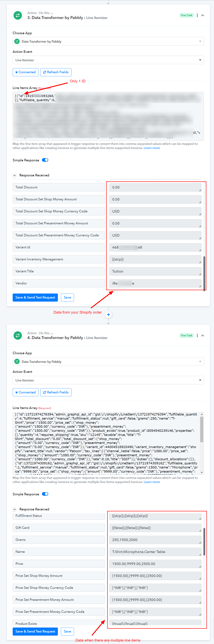Image resolution: width=214 pixels, height=644 pixels.
Task: Click Line Items Array field in step 4
Action: [108, 443]
